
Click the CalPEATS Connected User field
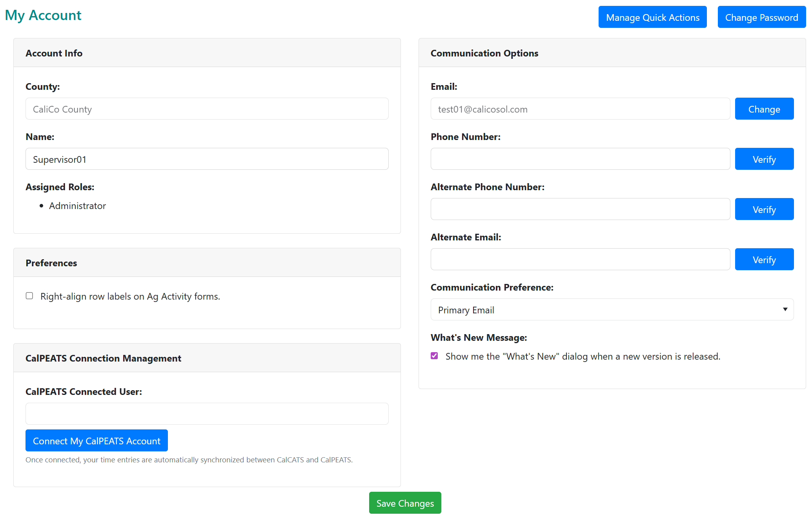pyautogui.click(x=207, y=414)
